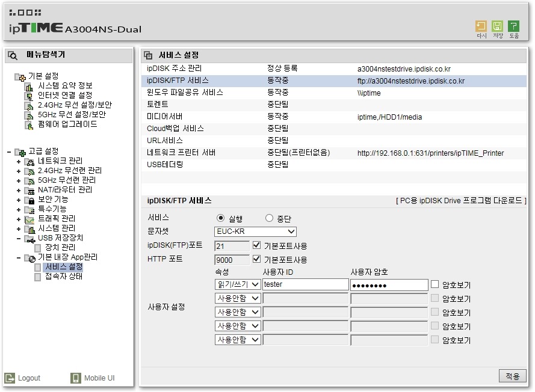Click the USB 저장장치 USB icon
This screenshot has width=535, height=392.
coord(29,239)
